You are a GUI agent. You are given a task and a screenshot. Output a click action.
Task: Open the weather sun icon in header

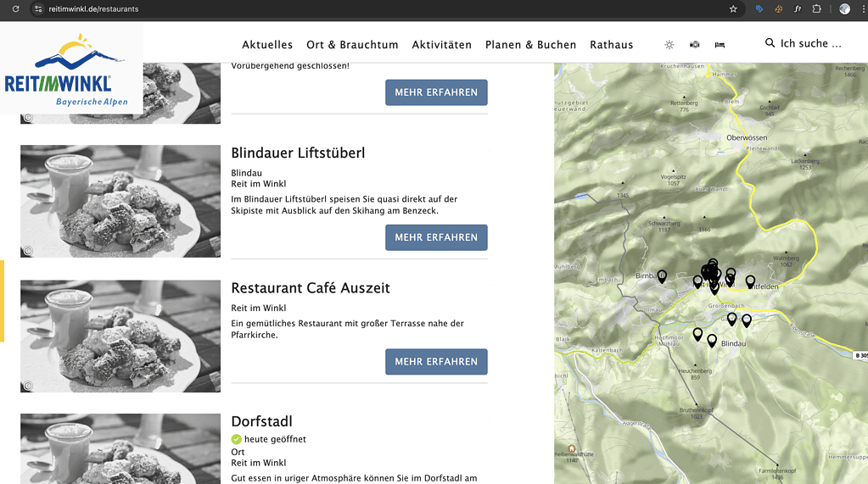point(669,44)
